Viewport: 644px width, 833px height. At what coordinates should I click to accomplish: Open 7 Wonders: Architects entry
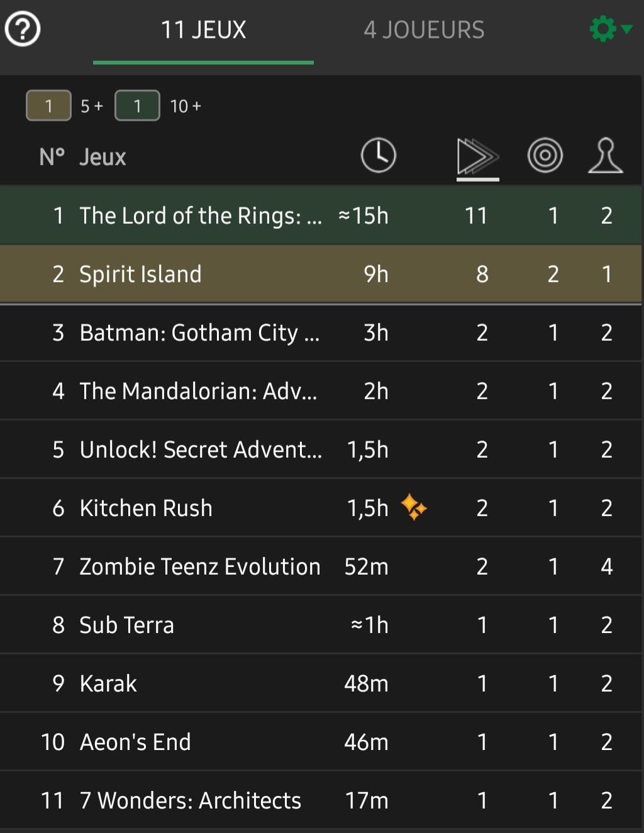tap(321, 800)
